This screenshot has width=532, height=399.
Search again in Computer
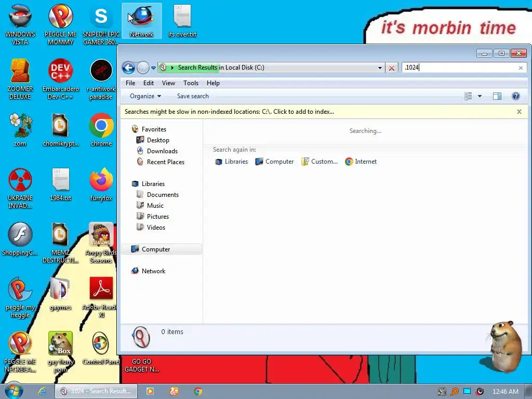[x=274, y=162]
